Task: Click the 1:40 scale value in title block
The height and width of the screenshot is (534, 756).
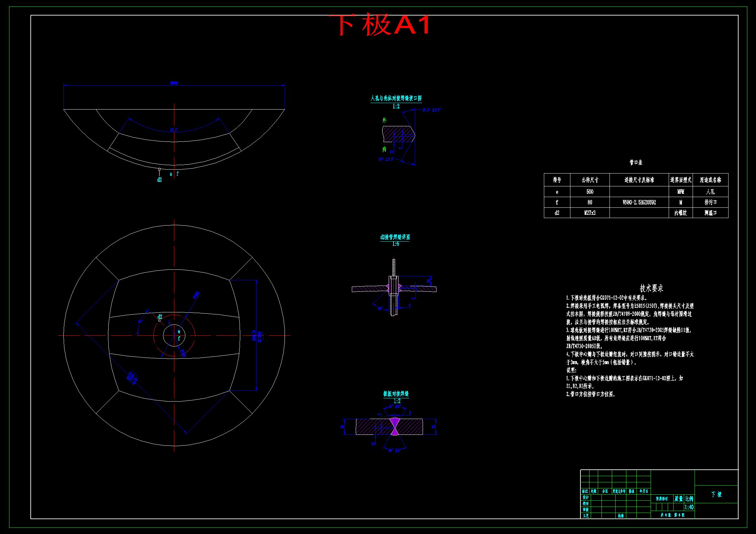Action: (x=689, y=507)
